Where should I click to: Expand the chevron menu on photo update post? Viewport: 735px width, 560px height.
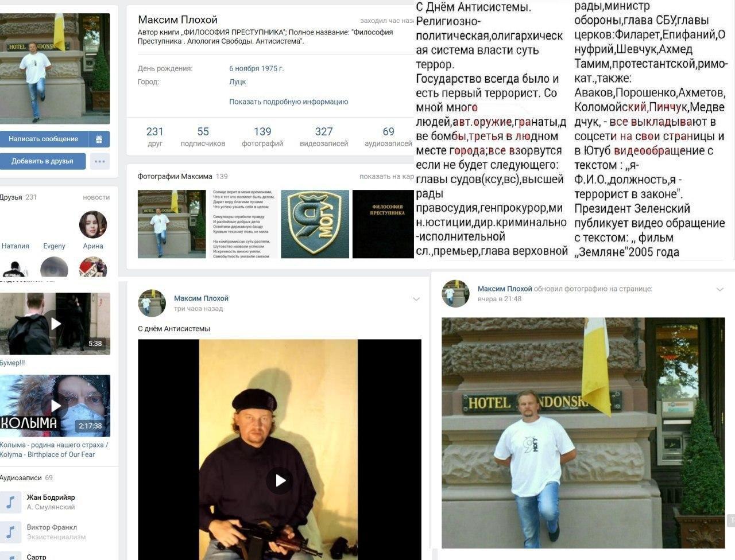(x=720, y=290)
